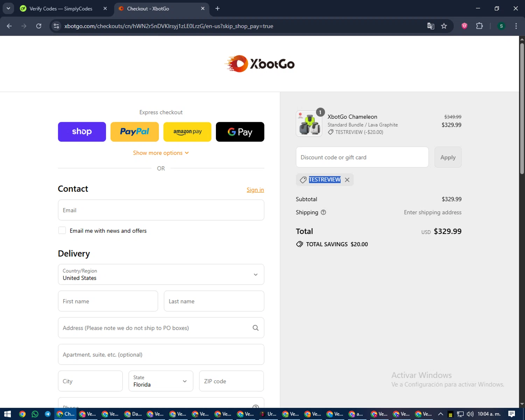Close the Verify Codes — SimplyCodes tab

pyautogui.click(x=105, y=8)
